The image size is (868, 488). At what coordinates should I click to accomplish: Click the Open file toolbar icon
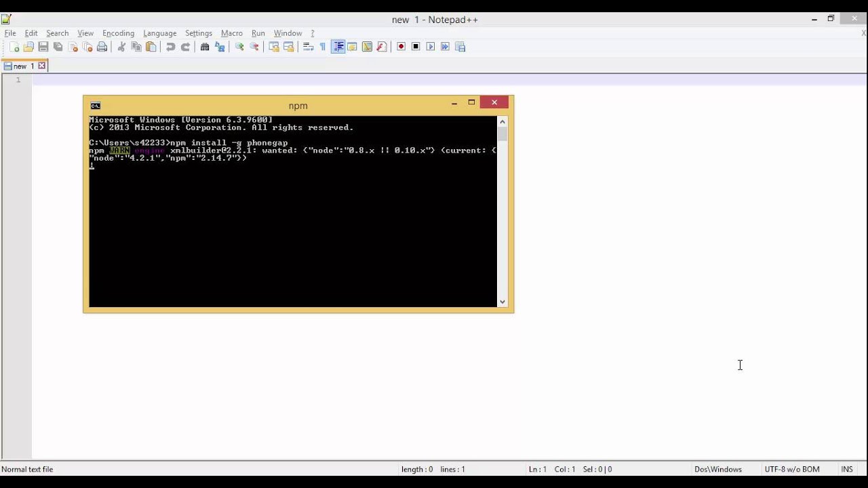[x=28, y=47]
